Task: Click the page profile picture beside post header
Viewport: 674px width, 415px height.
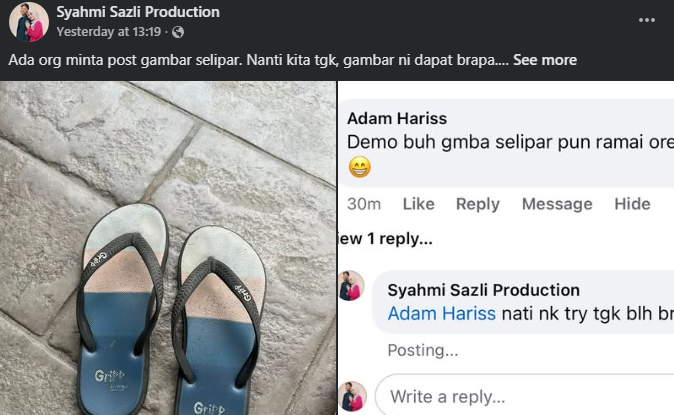Action: (29, 22)
